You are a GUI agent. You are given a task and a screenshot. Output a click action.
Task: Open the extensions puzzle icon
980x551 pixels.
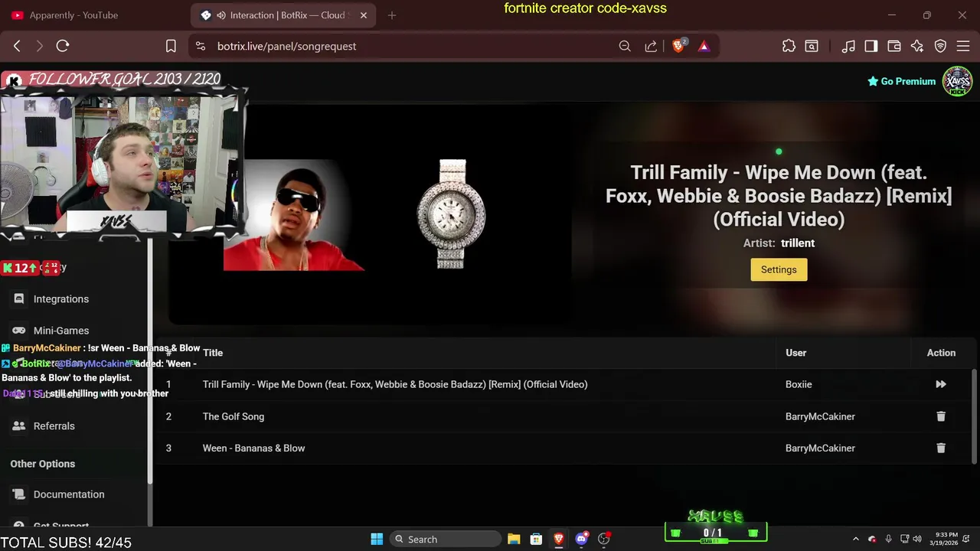pos(789,46)
